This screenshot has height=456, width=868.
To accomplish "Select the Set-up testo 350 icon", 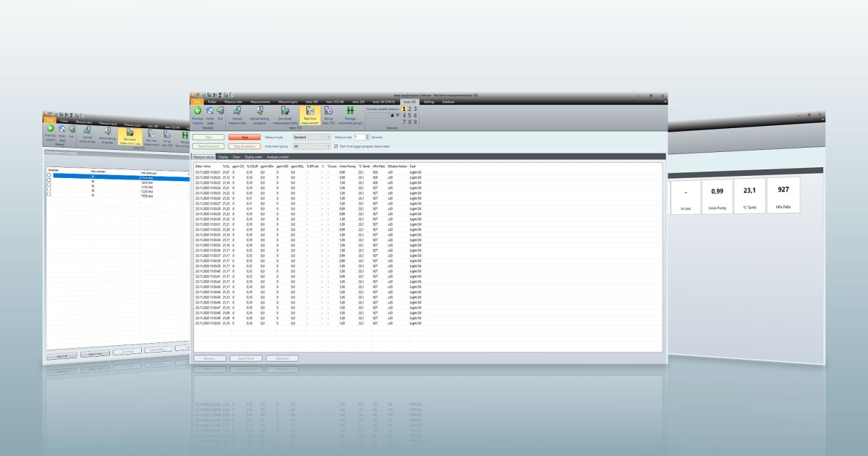I will click(x=328, y=113).
